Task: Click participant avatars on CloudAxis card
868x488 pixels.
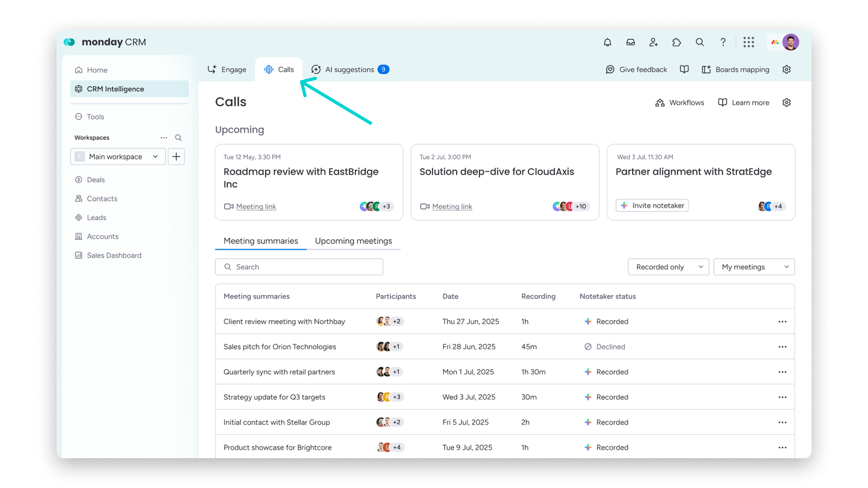Action: [x=571, y=206]
